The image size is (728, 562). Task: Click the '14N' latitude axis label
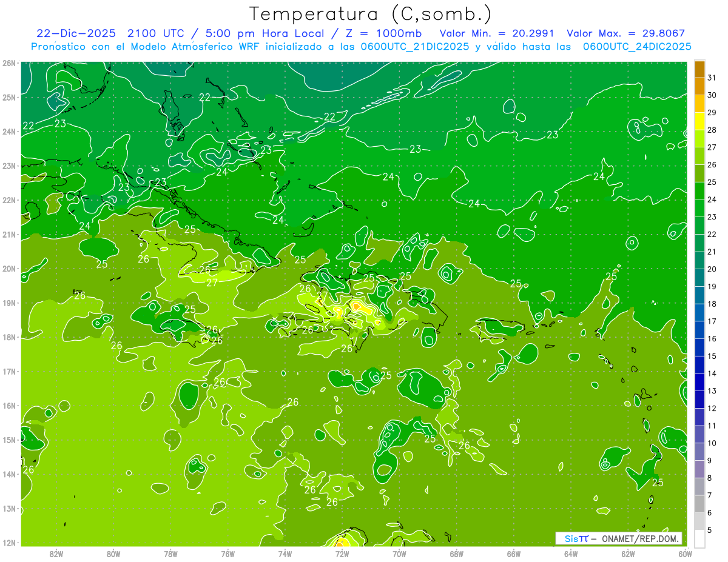coord(8,474)
